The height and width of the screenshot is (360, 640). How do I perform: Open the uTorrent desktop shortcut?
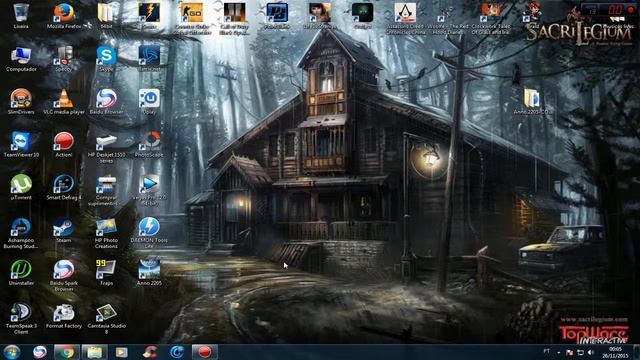21,187
